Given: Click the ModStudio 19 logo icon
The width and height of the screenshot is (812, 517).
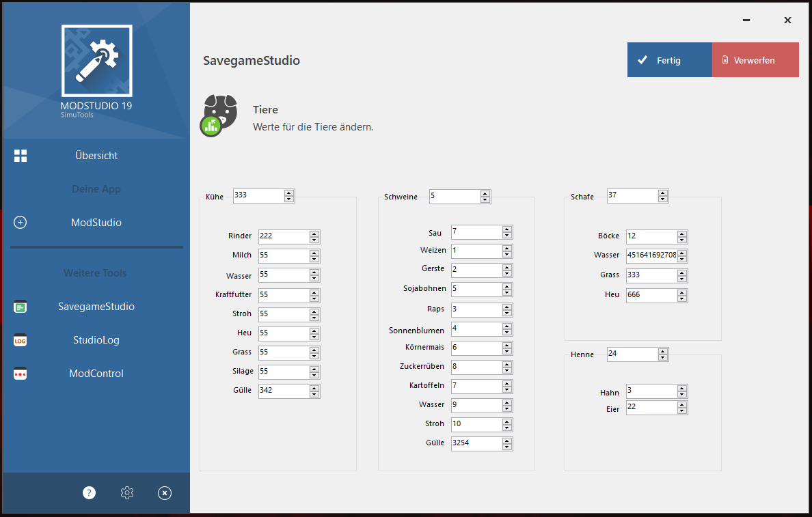Looking at the screenshot, I should coord(96,61).
